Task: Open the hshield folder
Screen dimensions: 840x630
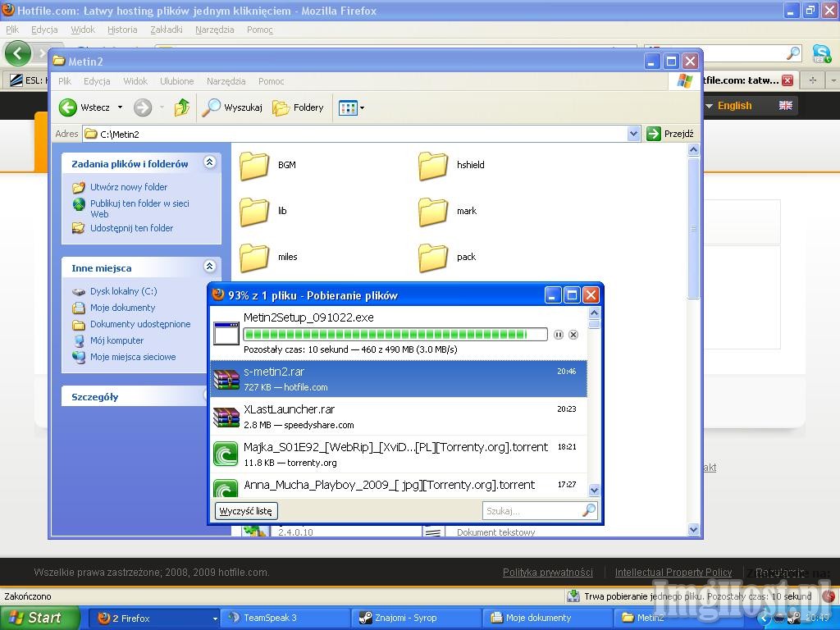Action: tap(451, 165)
